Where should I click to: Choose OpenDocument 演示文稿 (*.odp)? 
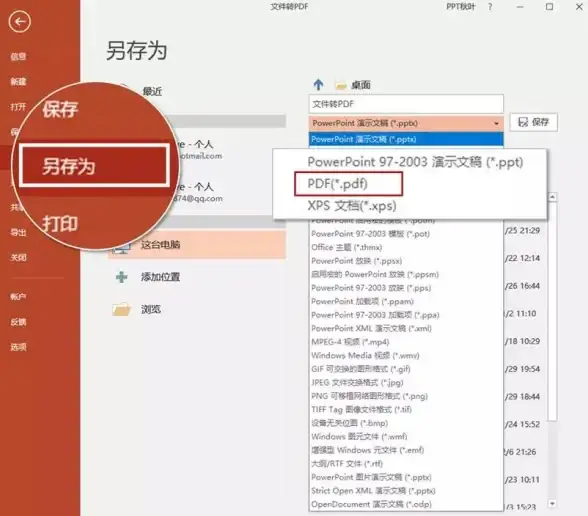point(371,504)
